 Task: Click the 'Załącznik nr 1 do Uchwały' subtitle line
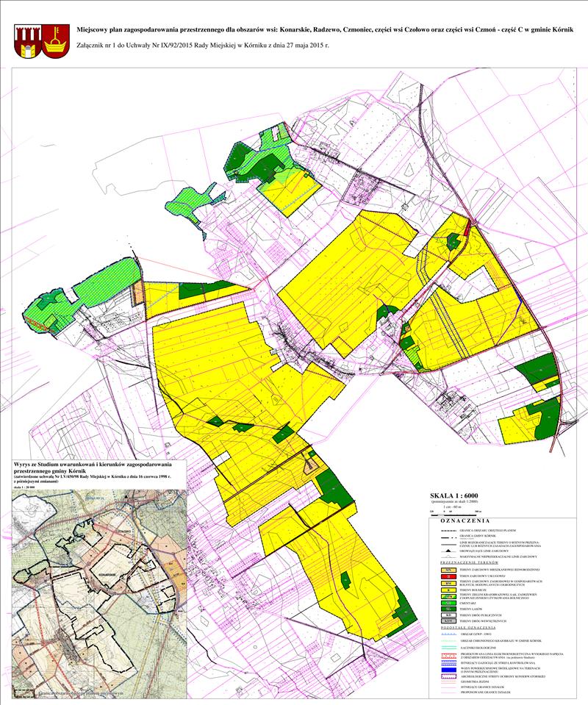coord(203,46)
